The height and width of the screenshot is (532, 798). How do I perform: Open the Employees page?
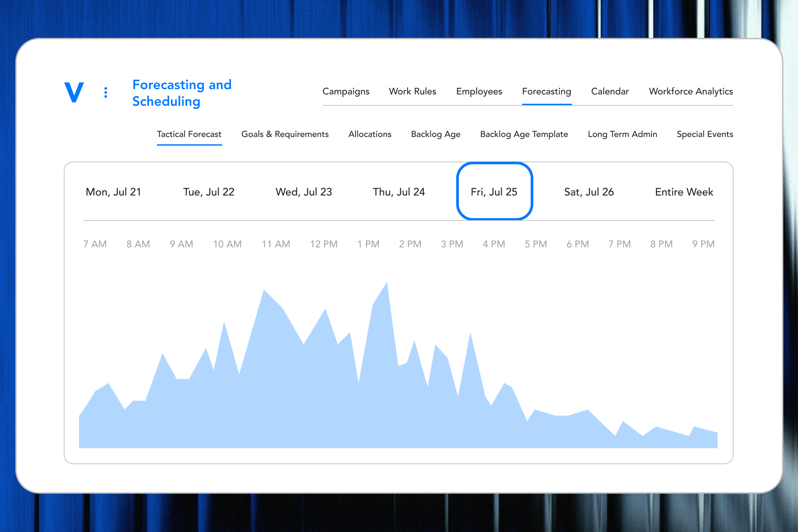[x=479, y=92]
